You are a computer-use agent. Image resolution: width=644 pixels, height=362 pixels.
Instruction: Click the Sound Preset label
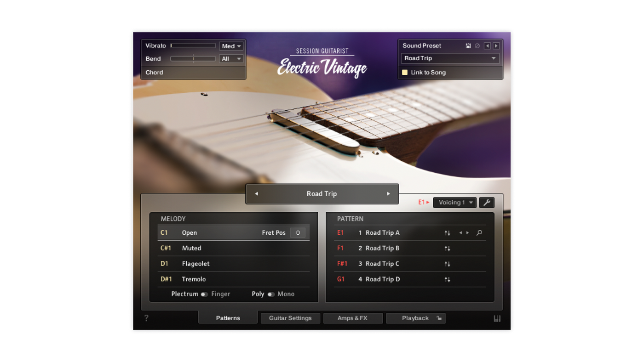(x=422, y=46)
